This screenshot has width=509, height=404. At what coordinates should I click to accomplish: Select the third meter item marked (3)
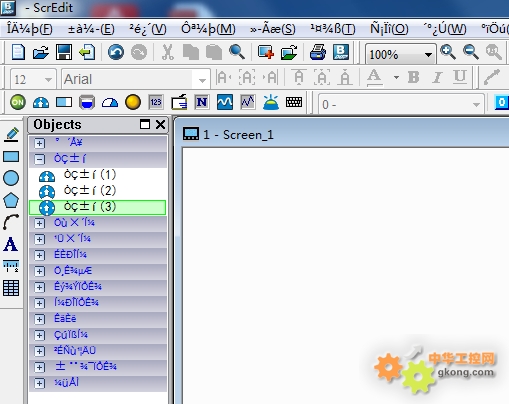tap(97, 207)
